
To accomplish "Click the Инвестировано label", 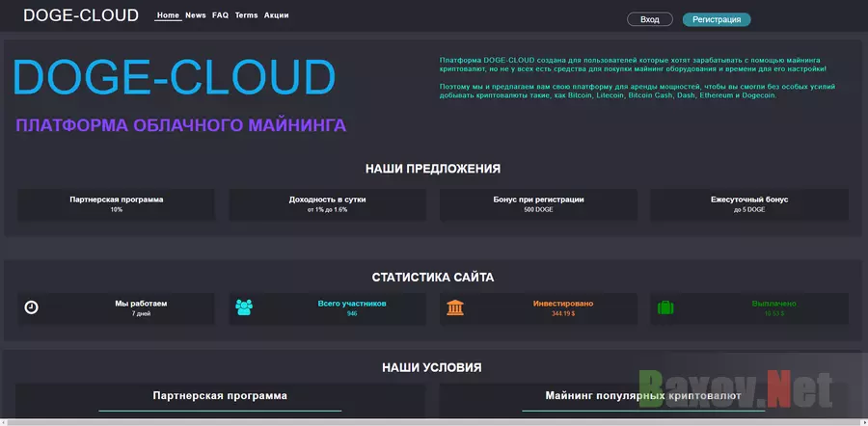I will 563,304.
